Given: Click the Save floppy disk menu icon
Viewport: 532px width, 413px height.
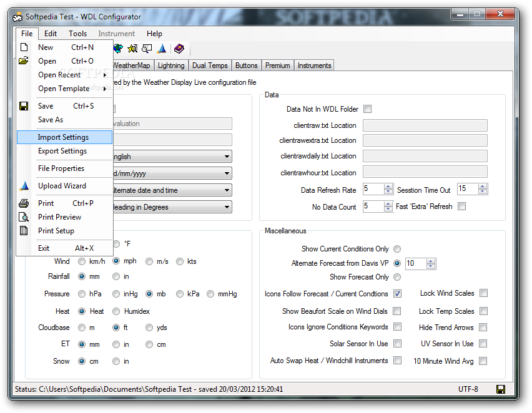Looking at the screenshot, I should tap(24, 106).
